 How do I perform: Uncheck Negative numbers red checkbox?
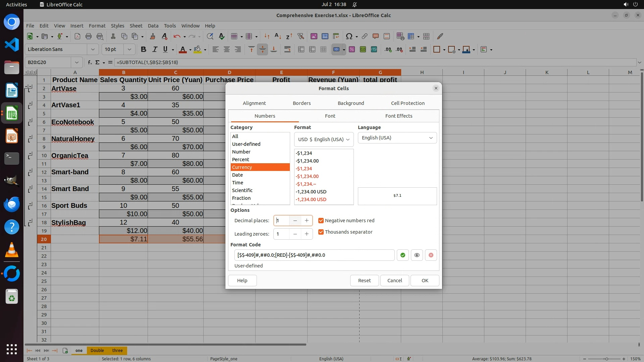(x=321, y=221)
